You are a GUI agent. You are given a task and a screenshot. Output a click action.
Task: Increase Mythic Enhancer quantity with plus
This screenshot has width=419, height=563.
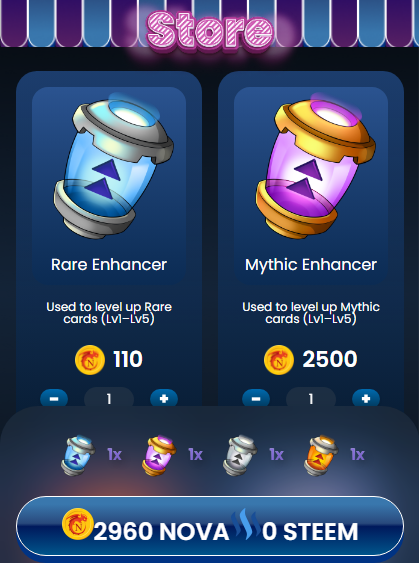point(366,398)
